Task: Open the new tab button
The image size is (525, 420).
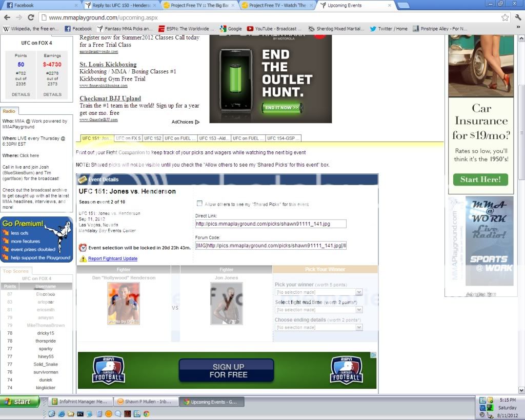Action: [x=403, y=5]
